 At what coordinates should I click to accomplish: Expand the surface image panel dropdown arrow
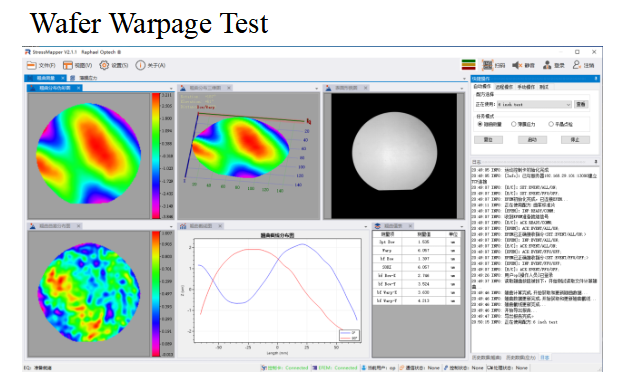pos(462,88)
